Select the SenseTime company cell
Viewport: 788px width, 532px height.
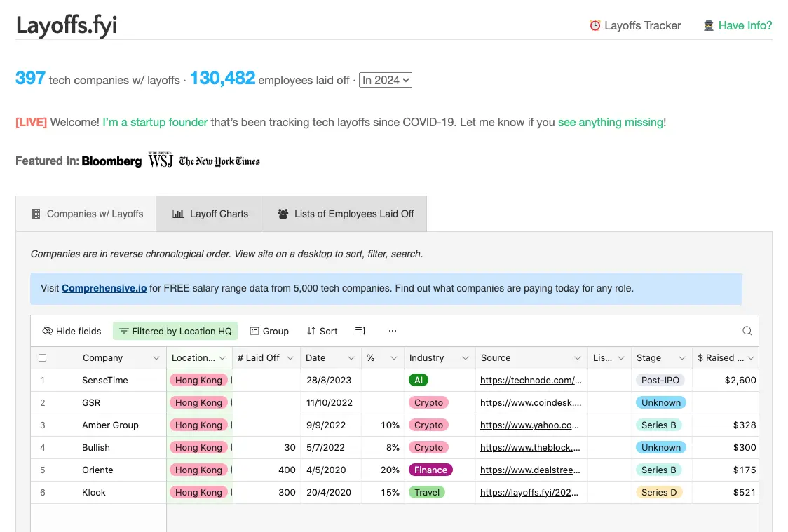pos(105,381)
